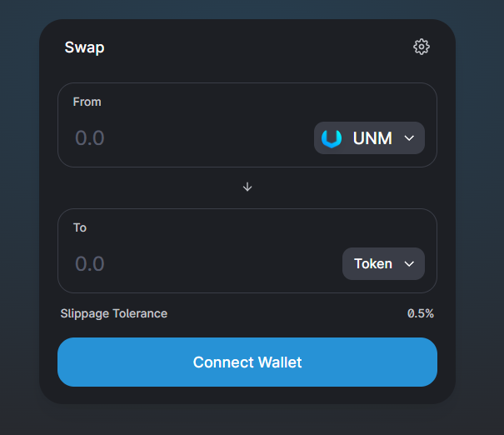Click the Swap panel title

pyautogui.click(x=84, y=47)
